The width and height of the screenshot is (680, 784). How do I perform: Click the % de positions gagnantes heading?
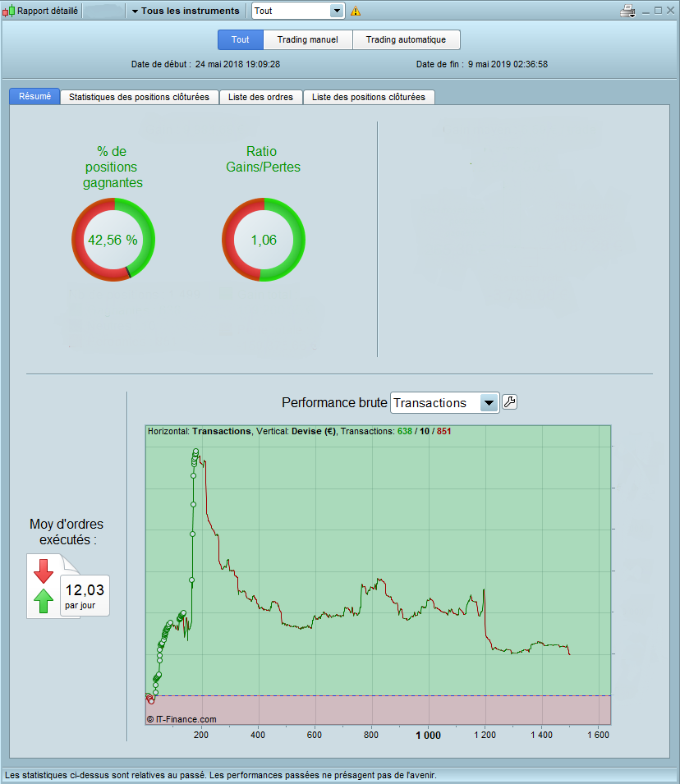pos(113,167)
